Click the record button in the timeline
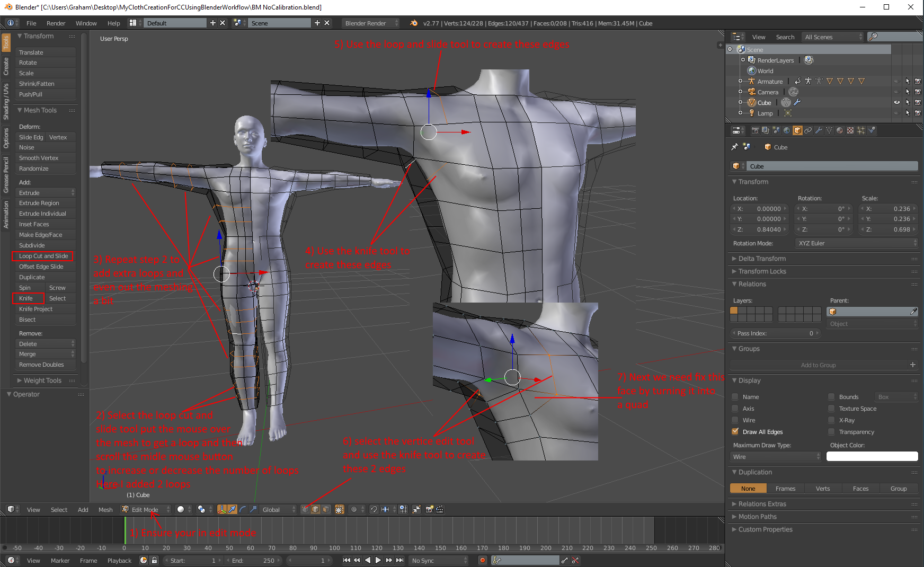The width and height of the screenshot is (924, 567). tap(482, 560)
